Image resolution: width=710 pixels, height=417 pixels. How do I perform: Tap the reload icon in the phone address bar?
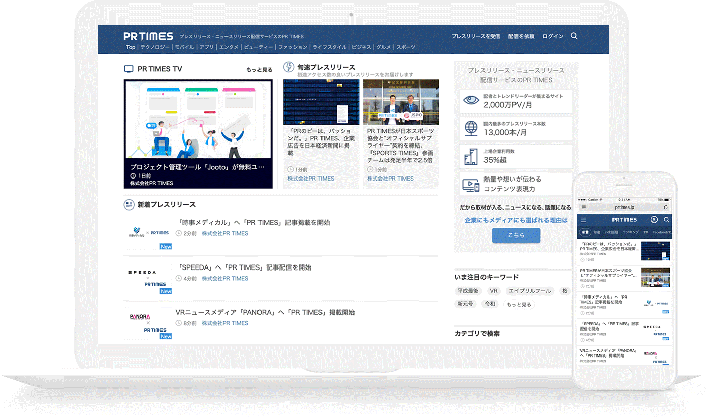pyautogui.click(x=666, y=207)
